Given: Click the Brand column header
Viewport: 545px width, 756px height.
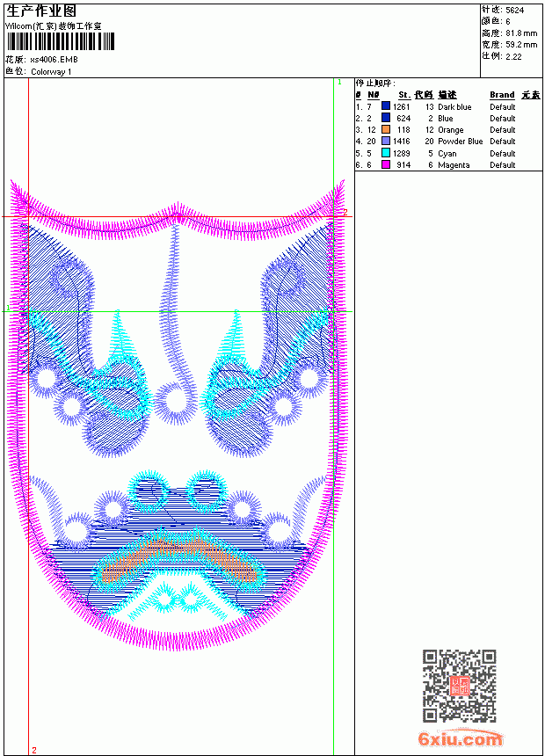Looking at the screenshot, I should 502,95.
